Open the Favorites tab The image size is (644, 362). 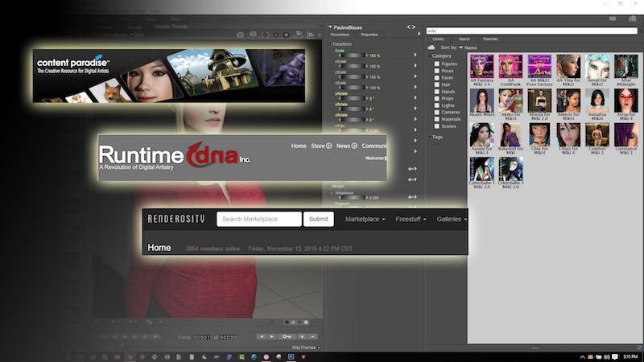[x=490, y=39]
